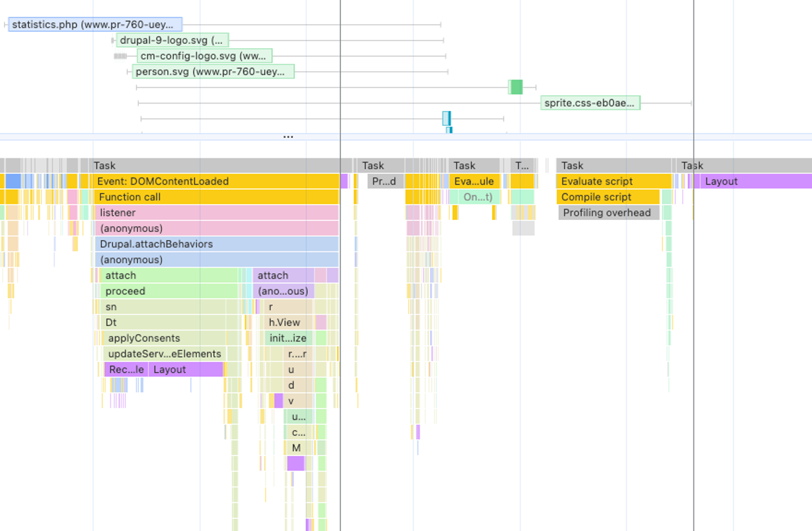Screen dimensions: 812x531
Task: Select the purple block directly below M
Action: [x=296, y=463]
